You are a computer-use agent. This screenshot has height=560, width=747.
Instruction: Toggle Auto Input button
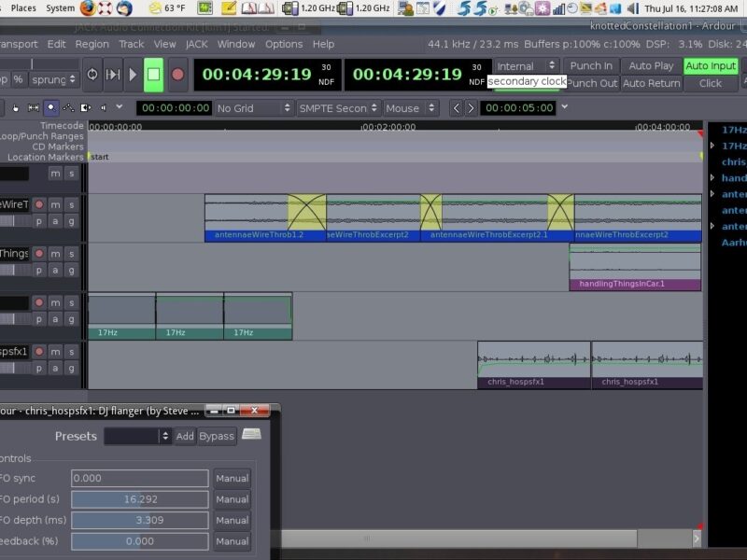click(711, 66)
